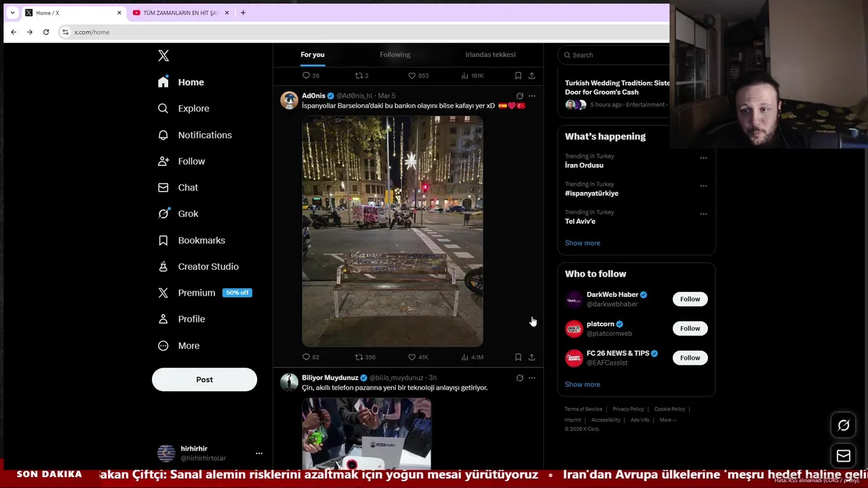Repost the Ad0nis post
This screenshot has height=488, width=868.
(x=365, y=357)
